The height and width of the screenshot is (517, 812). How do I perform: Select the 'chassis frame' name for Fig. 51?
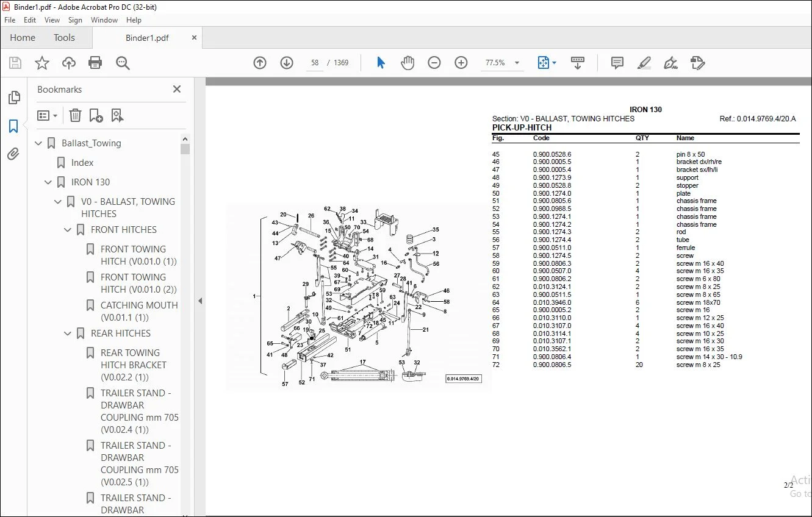(x=696, y=201)
